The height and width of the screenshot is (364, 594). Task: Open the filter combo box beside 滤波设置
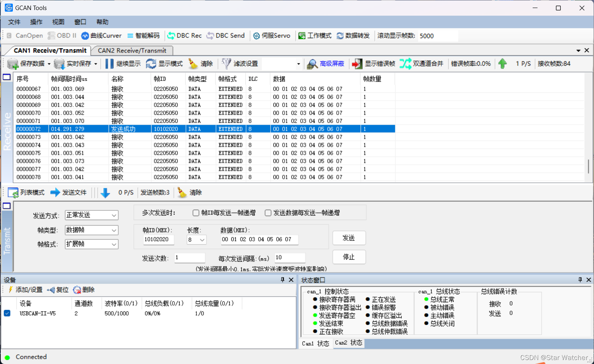coord(282,64)
